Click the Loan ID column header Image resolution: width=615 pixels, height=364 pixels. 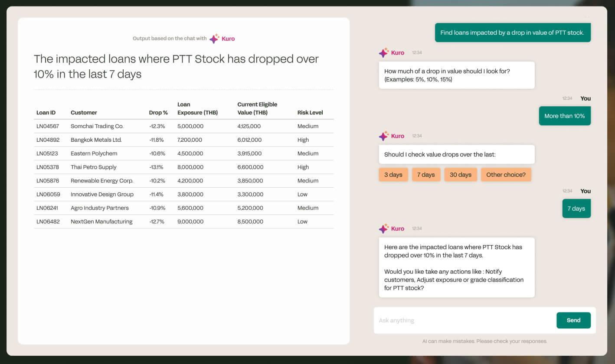pos(46,113)
